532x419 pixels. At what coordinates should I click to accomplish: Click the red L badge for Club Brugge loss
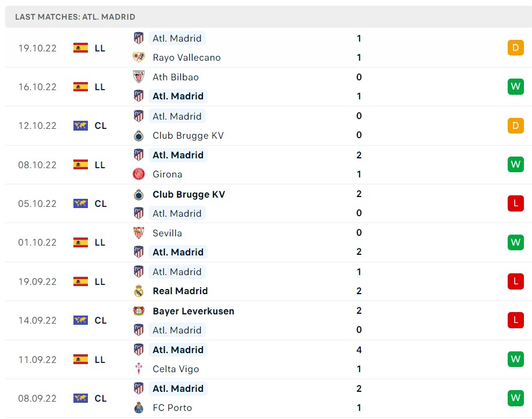pos(515,203)
